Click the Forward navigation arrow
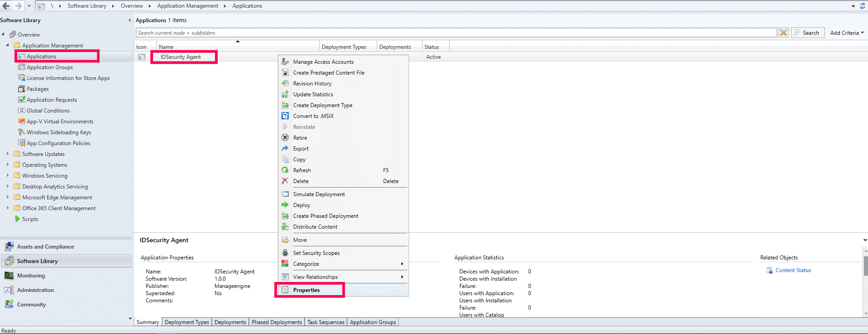The width and height of the screenshot is (868, 334). coord(18,6)
